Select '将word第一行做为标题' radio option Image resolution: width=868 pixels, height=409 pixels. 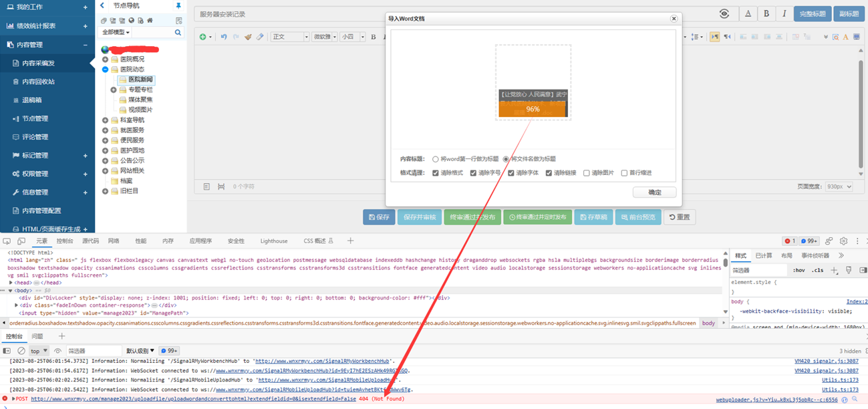pyautogui.click(x=436, y=159)
